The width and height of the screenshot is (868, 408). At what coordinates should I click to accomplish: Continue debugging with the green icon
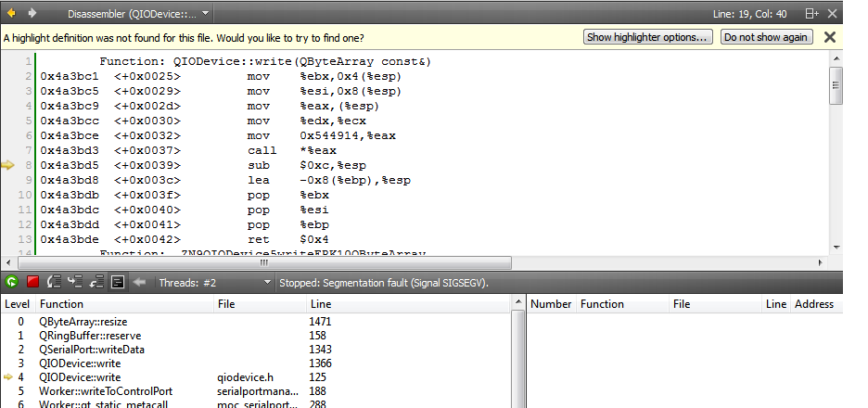click(x=12, y=282)
